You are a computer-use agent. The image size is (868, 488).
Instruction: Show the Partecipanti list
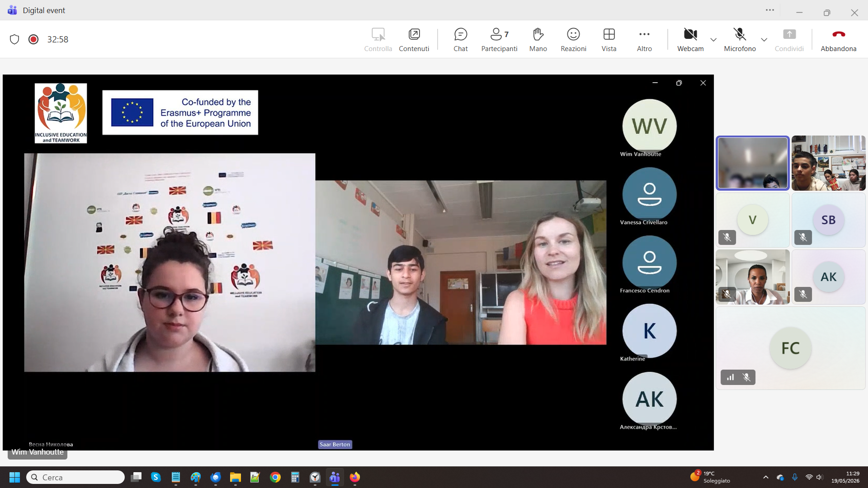tap(499, 39)
